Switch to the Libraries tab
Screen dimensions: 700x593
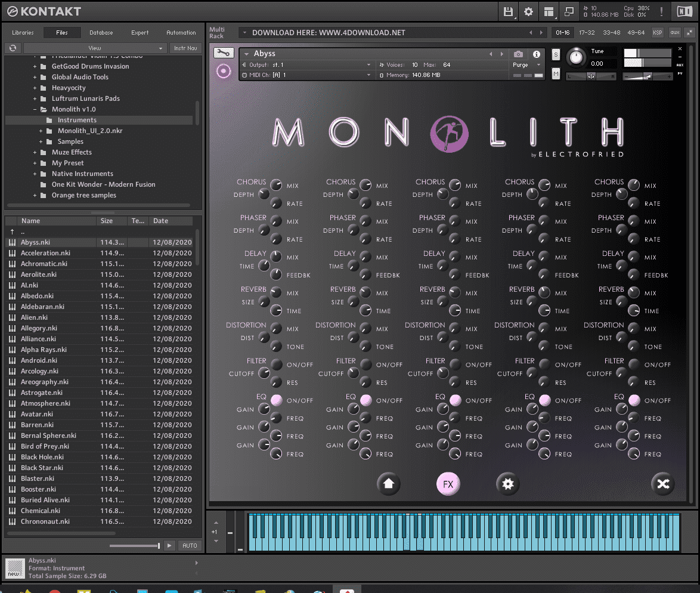pyautogui.click(x=23, y=32)
